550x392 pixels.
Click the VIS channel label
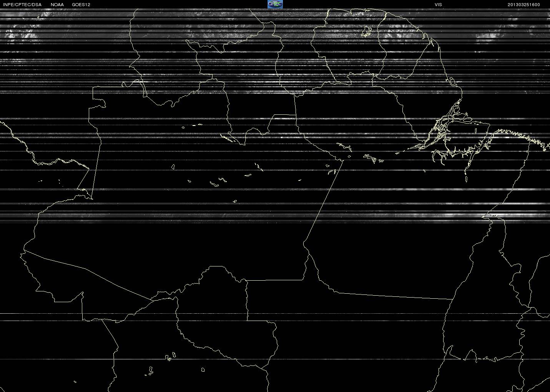(438, 5)
